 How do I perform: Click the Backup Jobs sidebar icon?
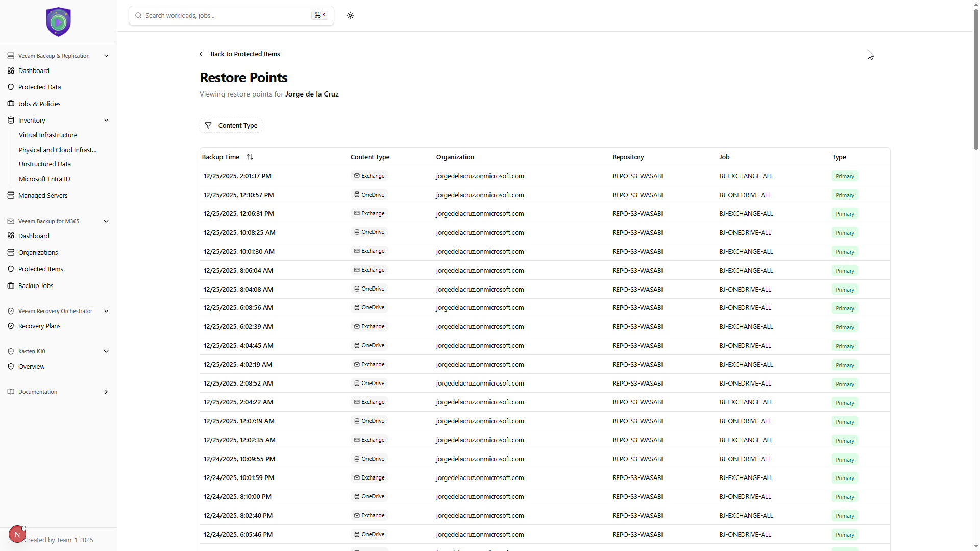click(11, 285)
